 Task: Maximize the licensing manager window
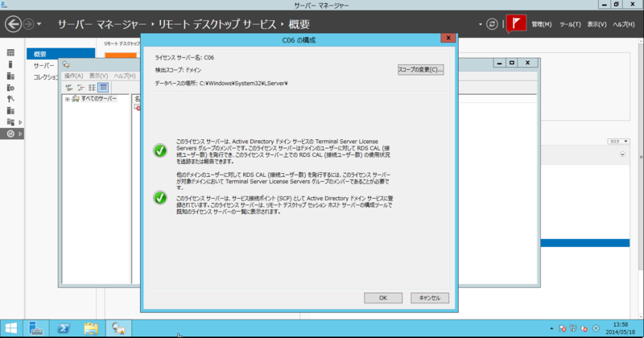tap(512, 63)
